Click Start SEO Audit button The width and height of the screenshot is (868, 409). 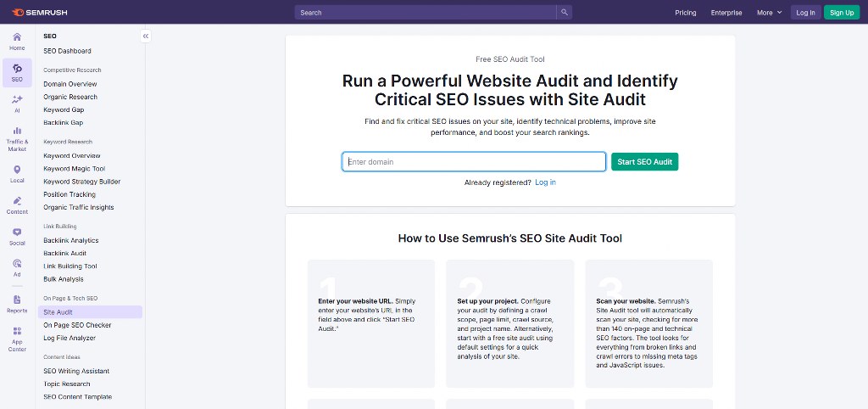click(x=644, y=162)
